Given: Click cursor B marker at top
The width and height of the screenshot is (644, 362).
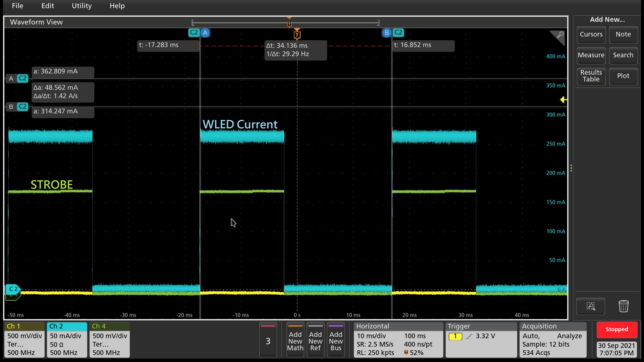Looking at the screenshot, I should click(x=386, y=33).
